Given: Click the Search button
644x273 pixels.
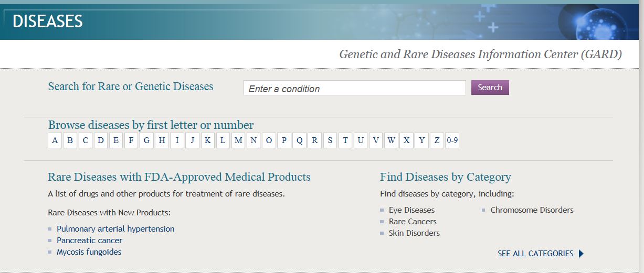Looking at the screenshot, I should coord(490,88).
